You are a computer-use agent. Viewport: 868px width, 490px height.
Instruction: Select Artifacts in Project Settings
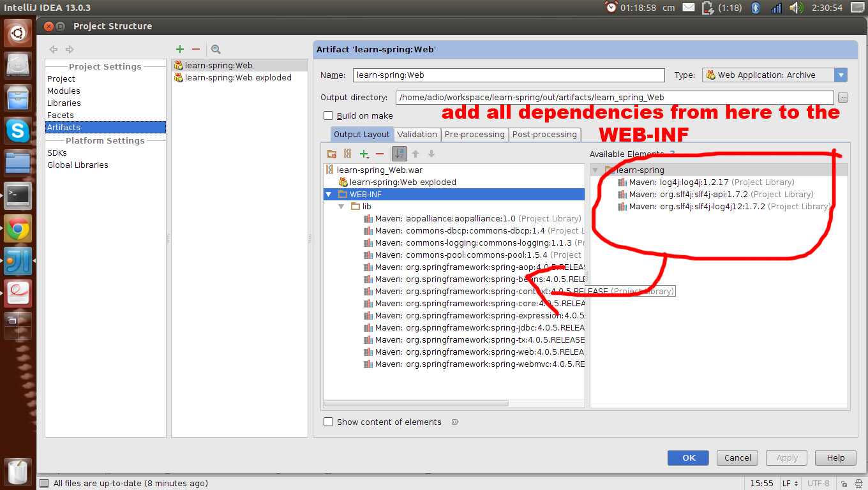105,127
